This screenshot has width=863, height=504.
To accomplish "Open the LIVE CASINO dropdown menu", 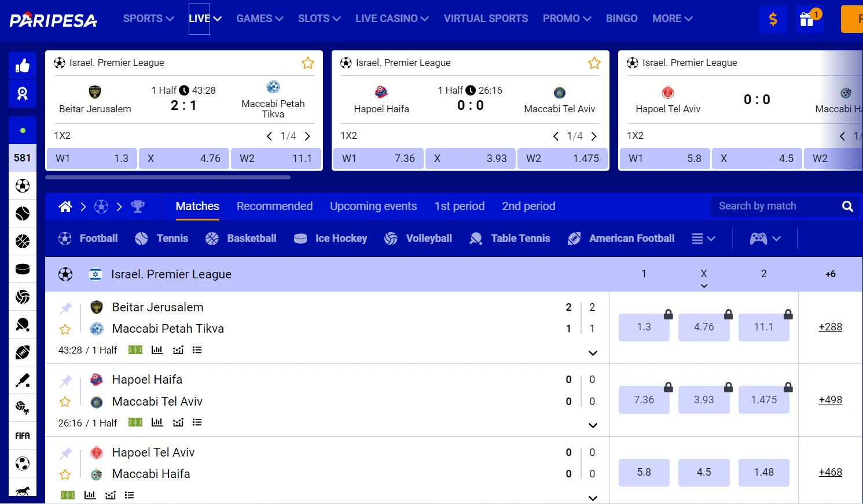I will (392, 19).
